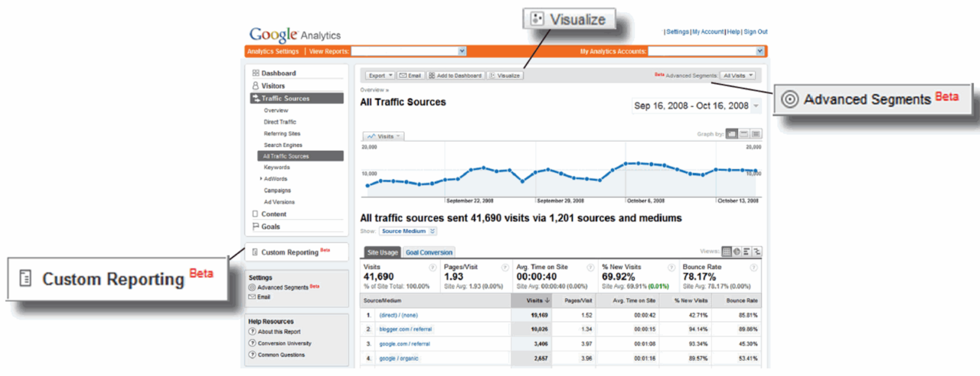Set Graph by to month view
980x376 pixels.
pos(756,134)
